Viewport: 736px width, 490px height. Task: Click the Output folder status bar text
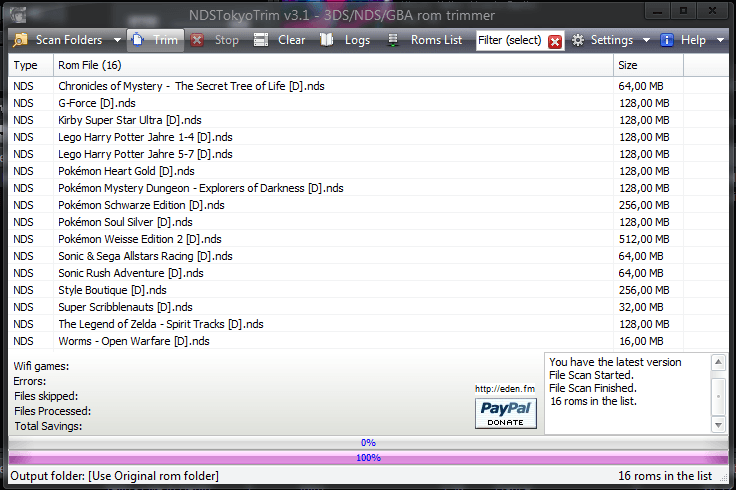(115, 476)
